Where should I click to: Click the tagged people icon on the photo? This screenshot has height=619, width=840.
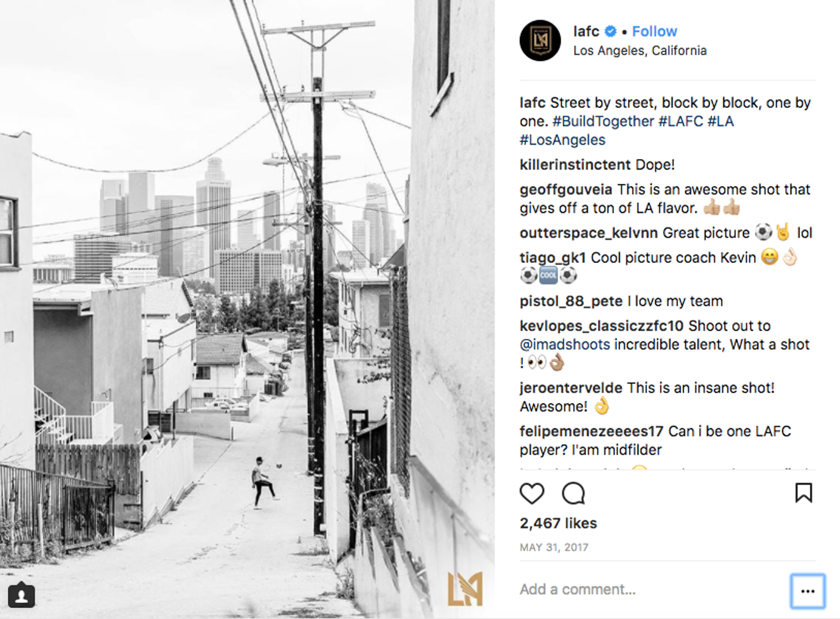tap(21, 595)
